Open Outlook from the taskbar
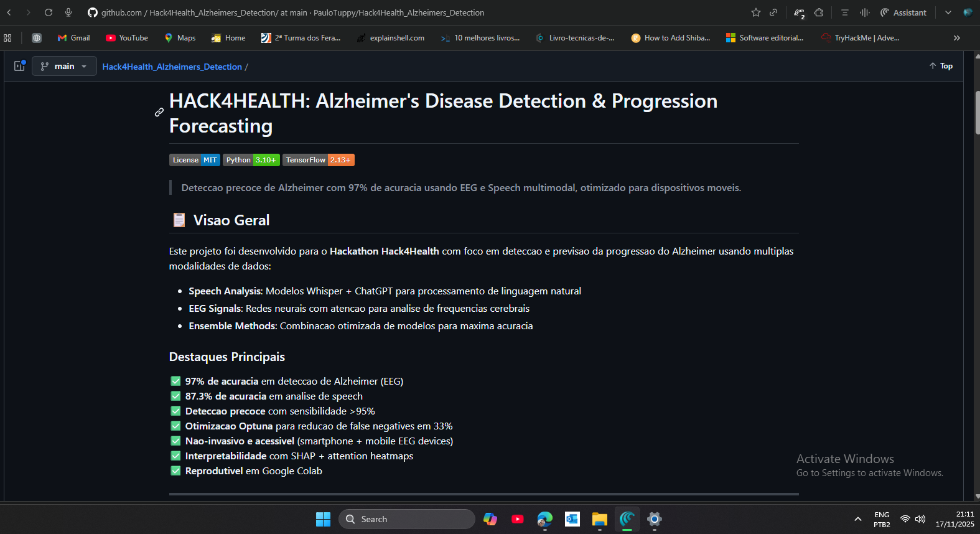The image size is (980, 534). [x=572, y=519]
